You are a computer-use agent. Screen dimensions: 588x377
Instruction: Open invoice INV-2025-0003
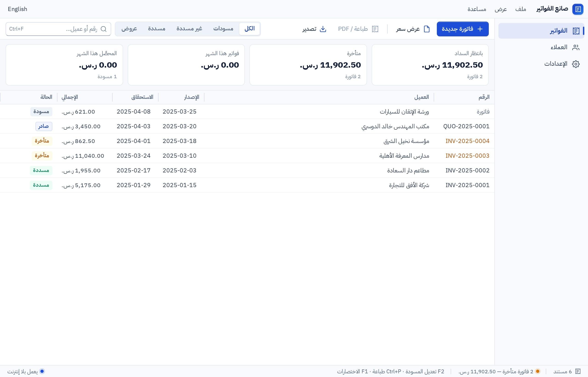click(x=467, y=156)
